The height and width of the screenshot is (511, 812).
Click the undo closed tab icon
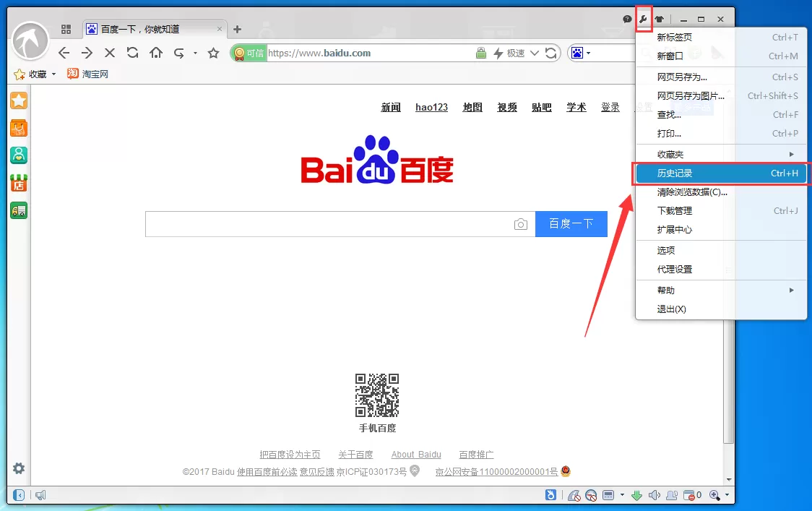coord(178,53)
